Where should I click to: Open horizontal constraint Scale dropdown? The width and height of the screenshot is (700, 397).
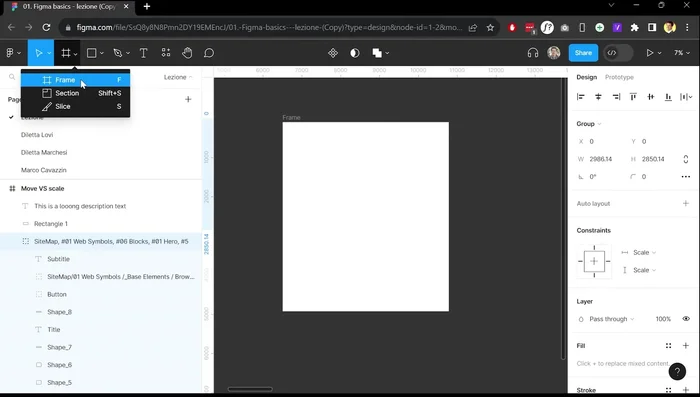[x=644, y=252]
